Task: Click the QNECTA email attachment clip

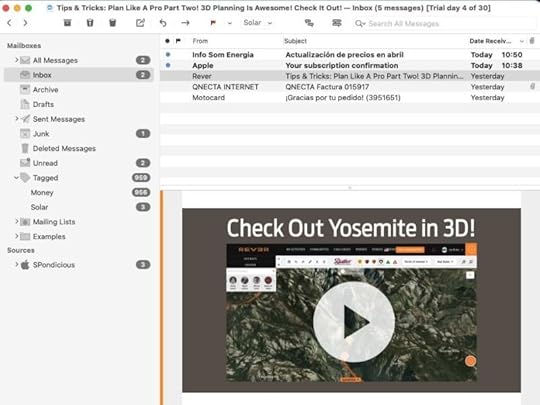Action: click(532, 86)
